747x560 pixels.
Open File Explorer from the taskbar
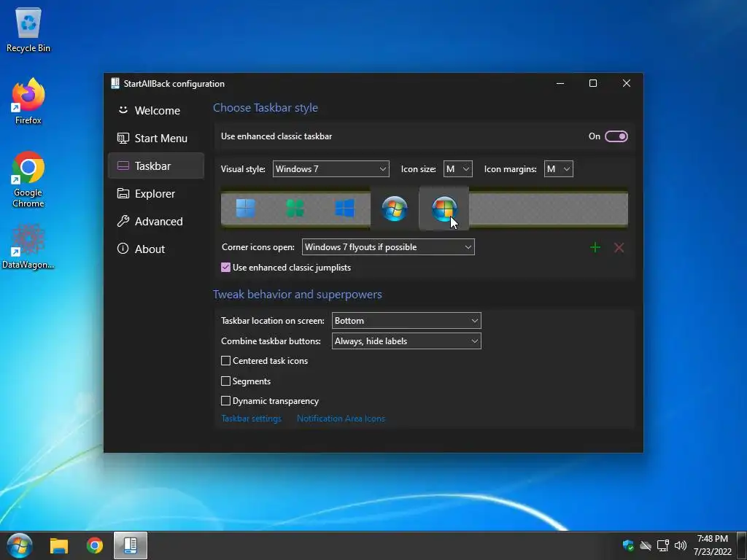[x=59, y=545]
